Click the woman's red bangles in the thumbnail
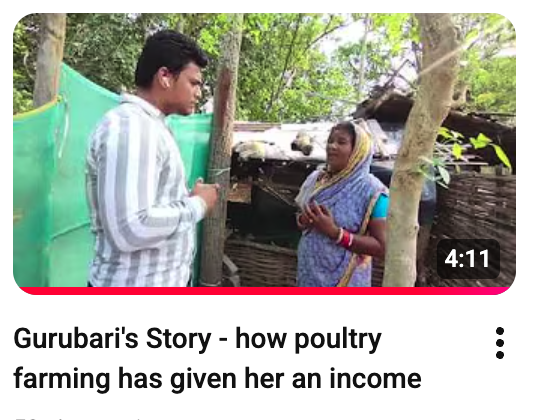The height and width of the screenshot is (420, 536). 345,239
